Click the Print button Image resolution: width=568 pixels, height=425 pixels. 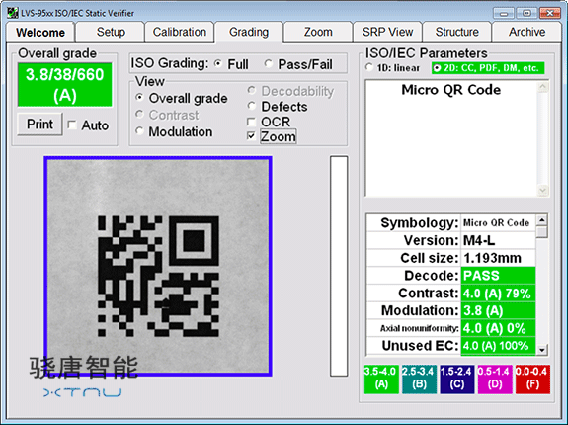click(x=40, y=124)
